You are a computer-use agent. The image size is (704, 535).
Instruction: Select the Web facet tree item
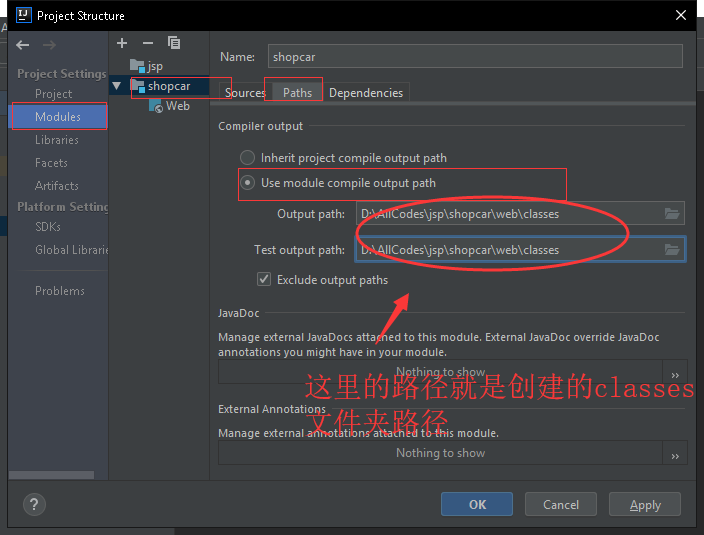pyautogui.click(x=177, y=106)
